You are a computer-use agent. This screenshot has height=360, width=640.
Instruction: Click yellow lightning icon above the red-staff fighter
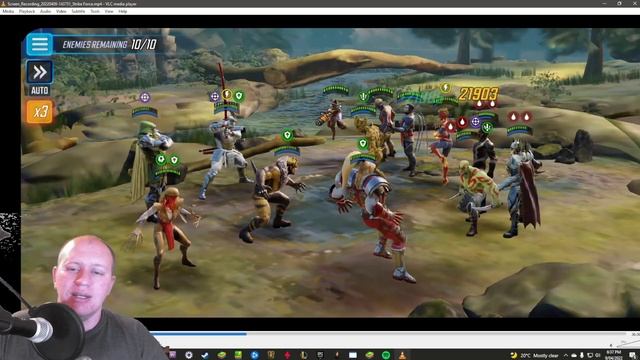coord(227,95)
